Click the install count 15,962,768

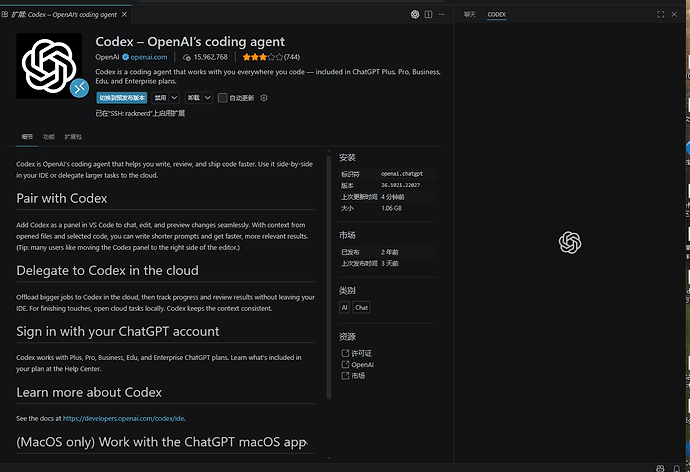click(211, 57)
